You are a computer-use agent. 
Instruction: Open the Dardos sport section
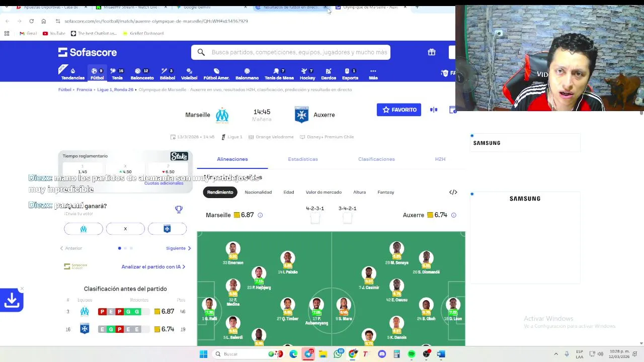click(329, 74)
